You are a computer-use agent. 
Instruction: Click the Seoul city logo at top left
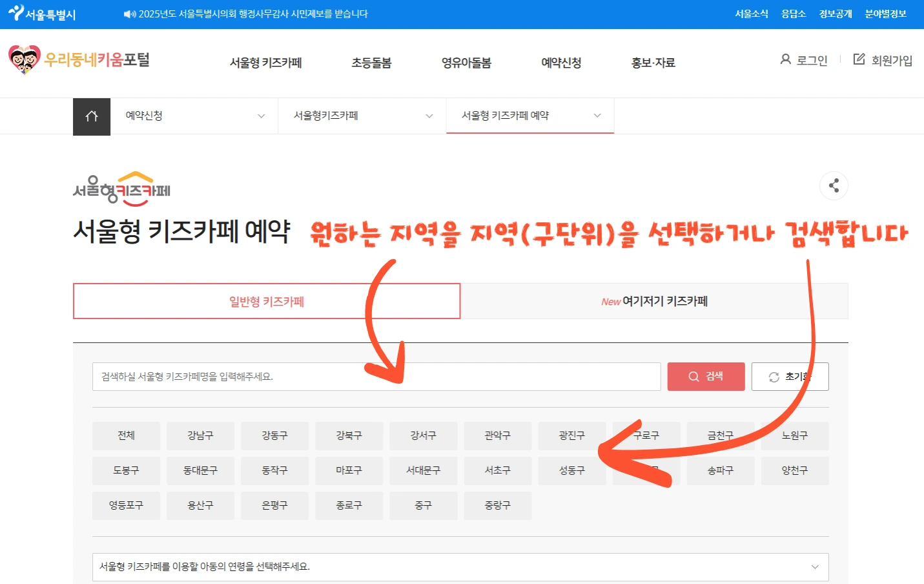point(41,14)
